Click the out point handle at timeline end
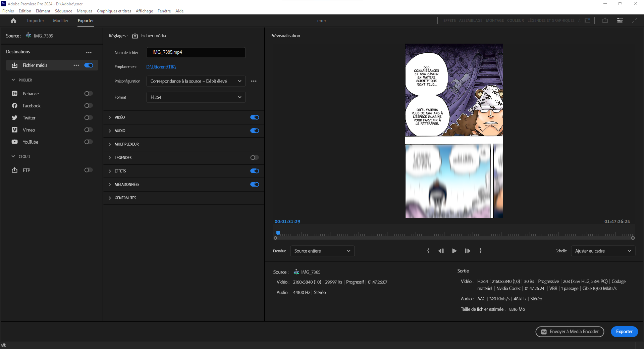 (633, 238)
